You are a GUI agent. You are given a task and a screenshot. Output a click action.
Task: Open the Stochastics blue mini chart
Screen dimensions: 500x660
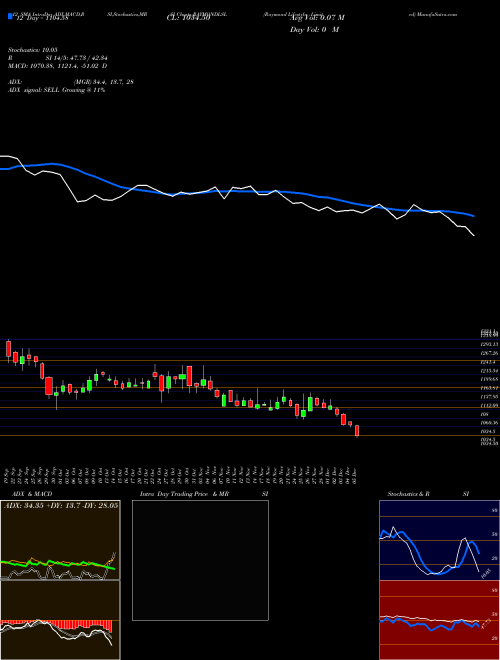tap(439, 540)
